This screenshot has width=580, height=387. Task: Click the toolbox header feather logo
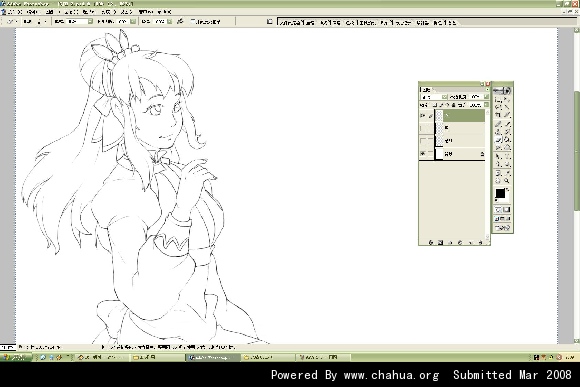(x=503, y=91)
